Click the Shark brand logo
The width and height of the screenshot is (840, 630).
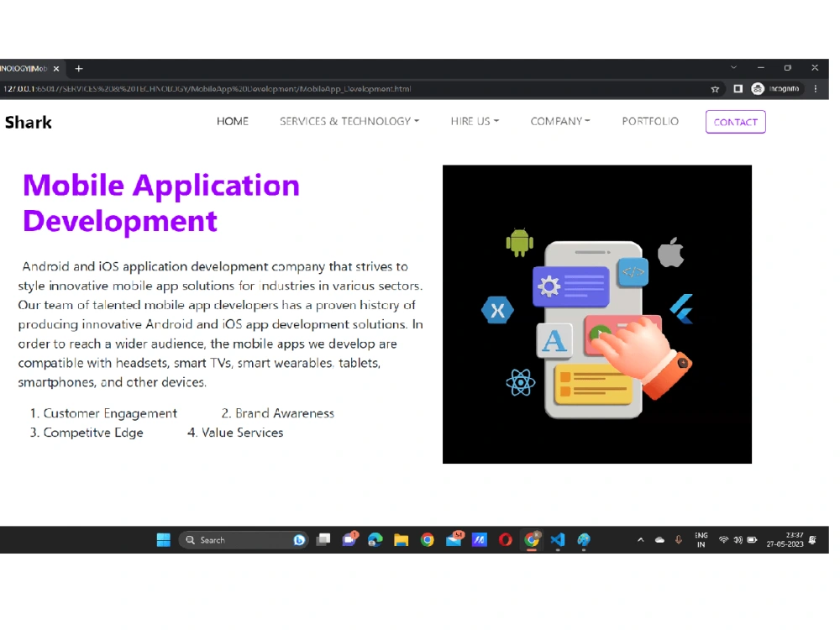pos(29,122)
